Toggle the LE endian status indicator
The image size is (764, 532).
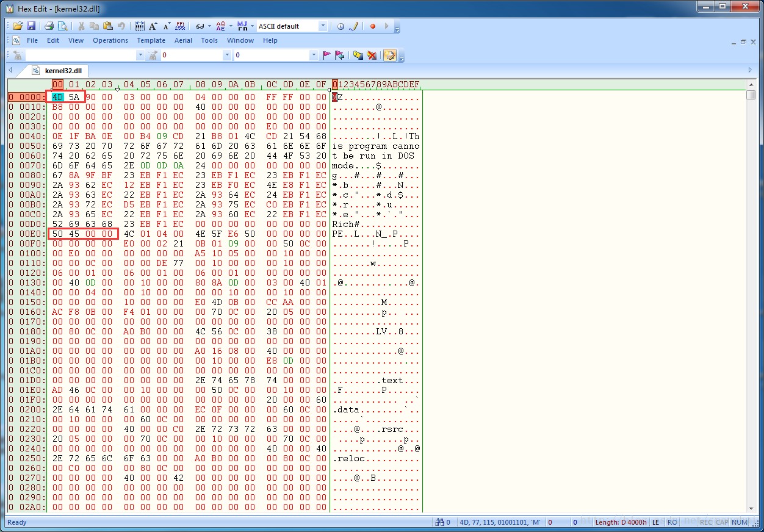tap(656, 522)
